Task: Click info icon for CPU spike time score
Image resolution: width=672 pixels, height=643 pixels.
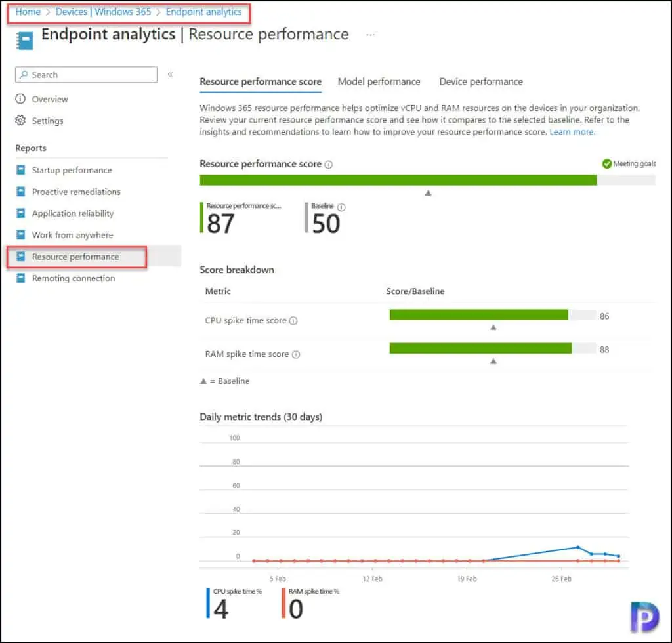Action: (293, 320)
